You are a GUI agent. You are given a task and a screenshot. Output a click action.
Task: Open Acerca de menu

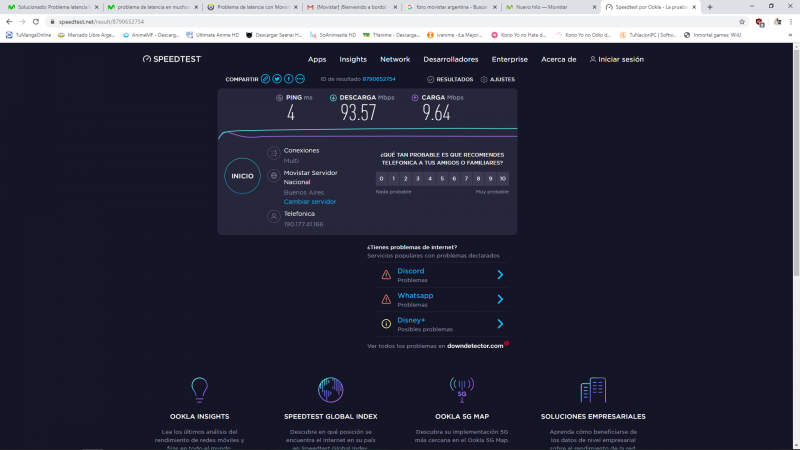(x=559, y=60)
